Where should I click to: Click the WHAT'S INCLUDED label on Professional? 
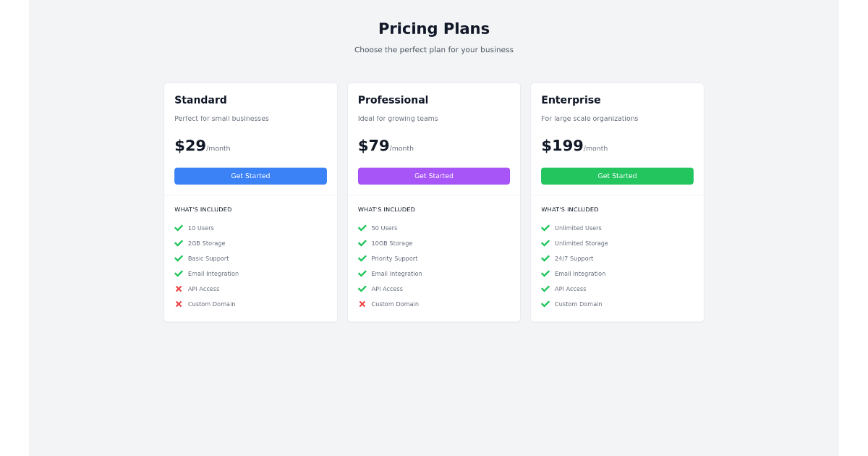pyautogui.click(x=386, y=209)
